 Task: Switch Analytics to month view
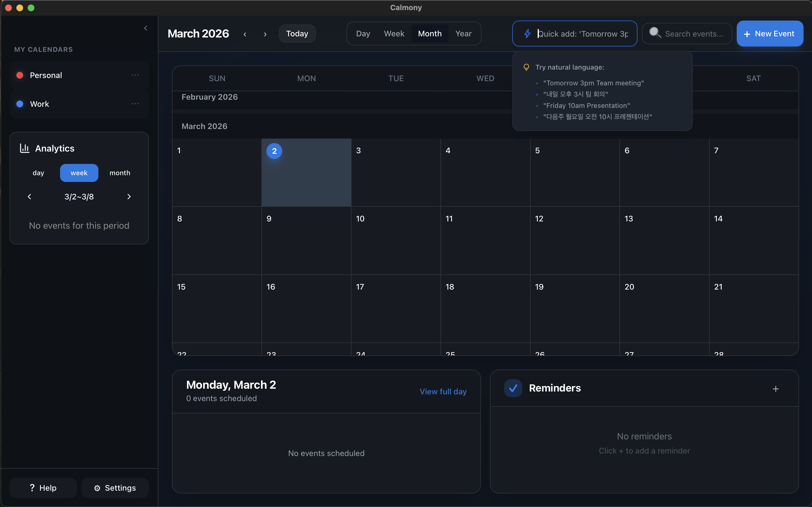(120, 173)
